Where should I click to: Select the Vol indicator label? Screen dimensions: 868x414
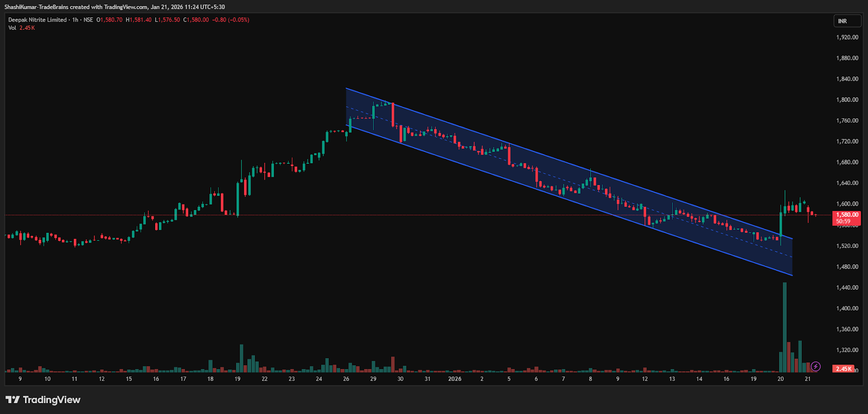[12, 28]
